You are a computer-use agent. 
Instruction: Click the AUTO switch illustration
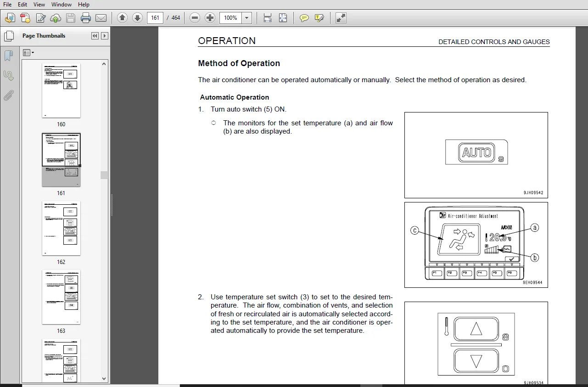point(476,152)
